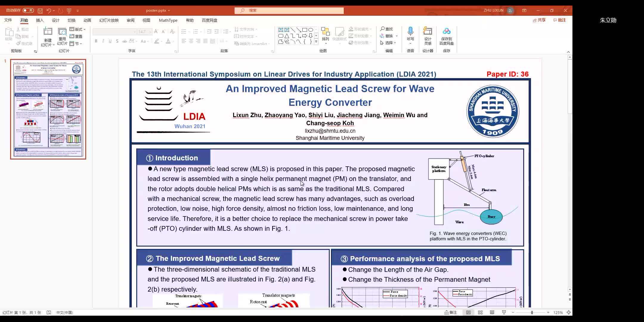Select slide 1 thumbnail in the panel
644x322 pixels.
click(x=48, y=109)
